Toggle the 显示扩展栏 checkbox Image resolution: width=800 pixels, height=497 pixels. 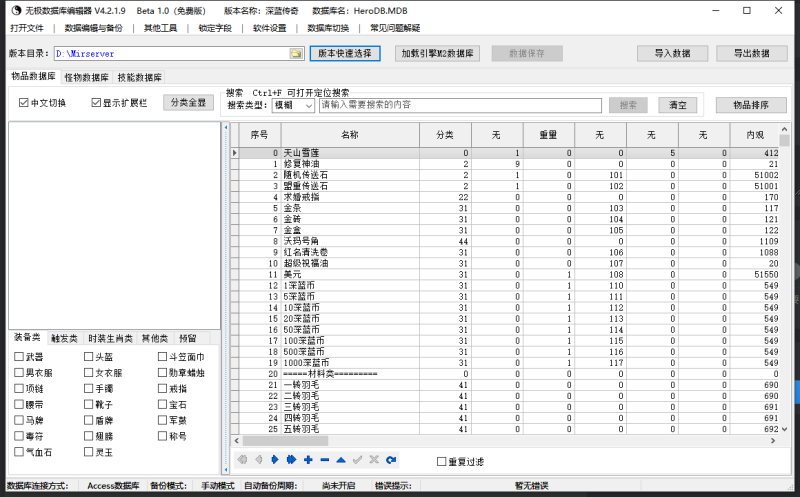pyautogui.click(x=96, y=103)
